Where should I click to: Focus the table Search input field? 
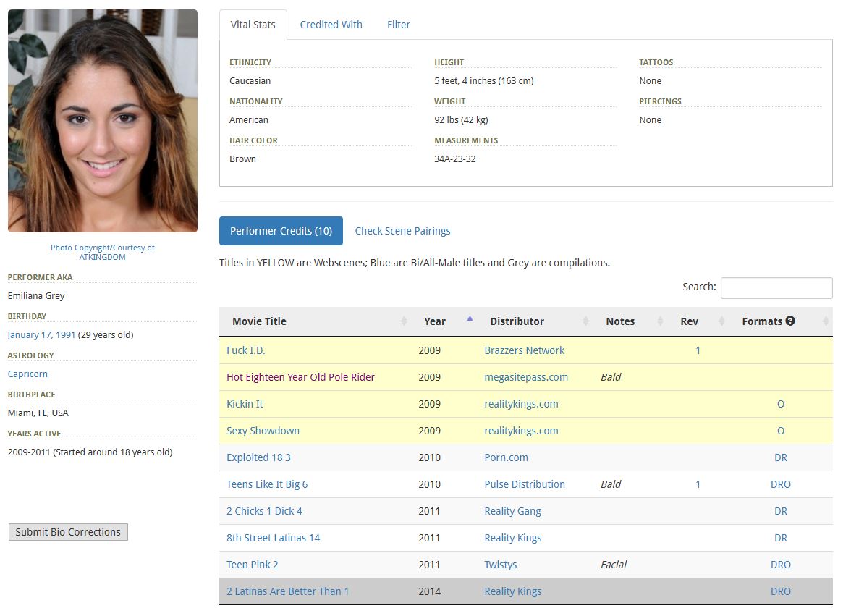tap(776, 287)
